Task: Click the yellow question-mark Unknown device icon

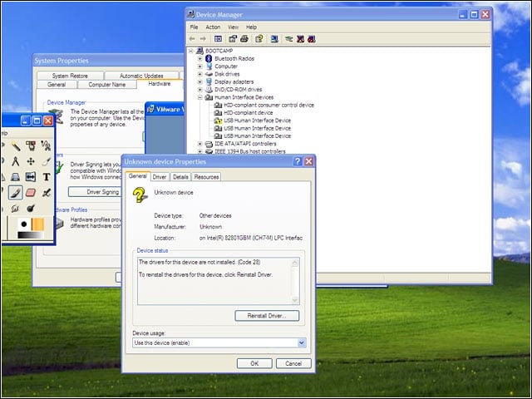Action: point(140,195)
